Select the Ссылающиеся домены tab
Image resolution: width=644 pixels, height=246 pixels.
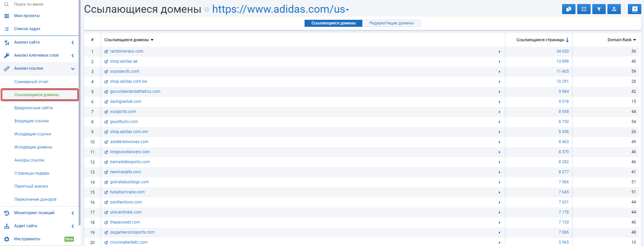point(333,23)
